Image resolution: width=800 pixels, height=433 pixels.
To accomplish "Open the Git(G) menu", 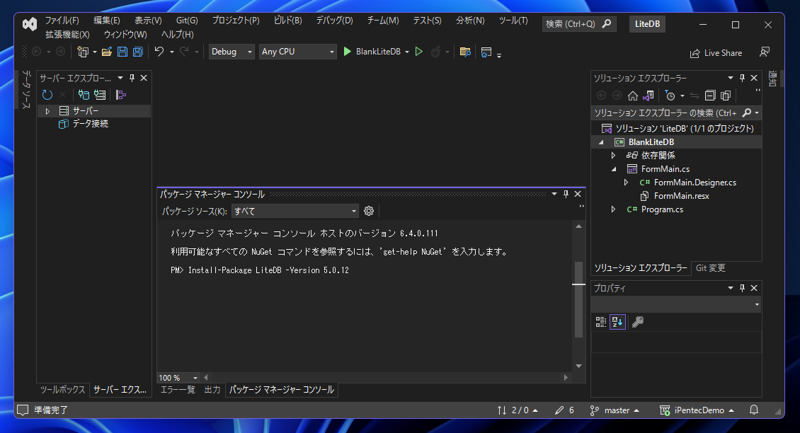I will [x=187, y=20].
